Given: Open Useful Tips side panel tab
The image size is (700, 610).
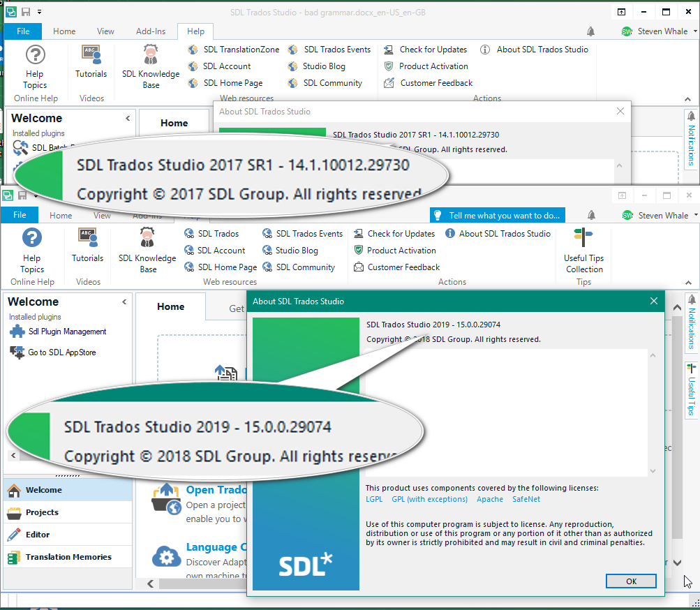Looking at the screenshot, I should (691, 390).
